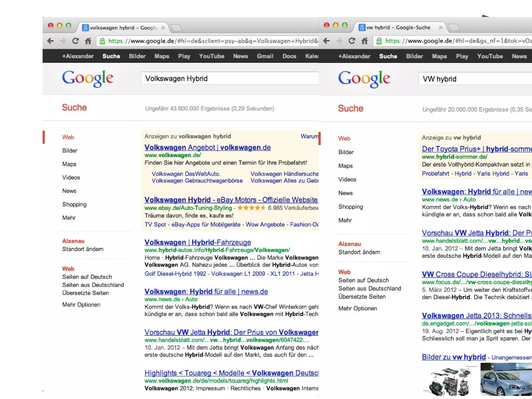The height and width of the screenshot is (399, 532).
Task: Click 'VW hybrid' search input field
Action: (475, 79)
